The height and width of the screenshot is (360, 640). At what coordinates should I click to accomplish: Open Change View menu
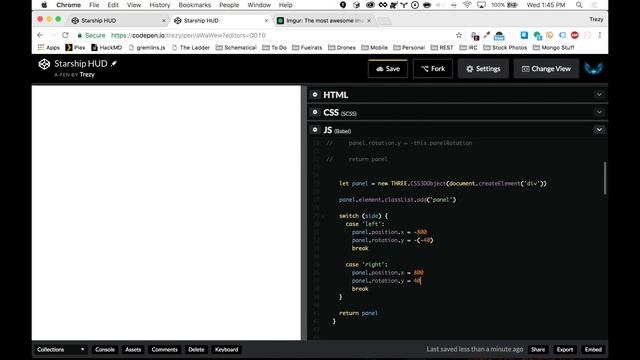[x=546, y=69]
